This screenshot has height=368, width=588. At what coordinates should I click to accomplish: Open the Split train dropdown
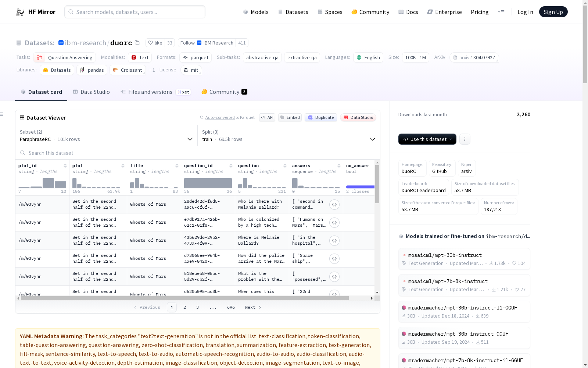pos(288,135)
